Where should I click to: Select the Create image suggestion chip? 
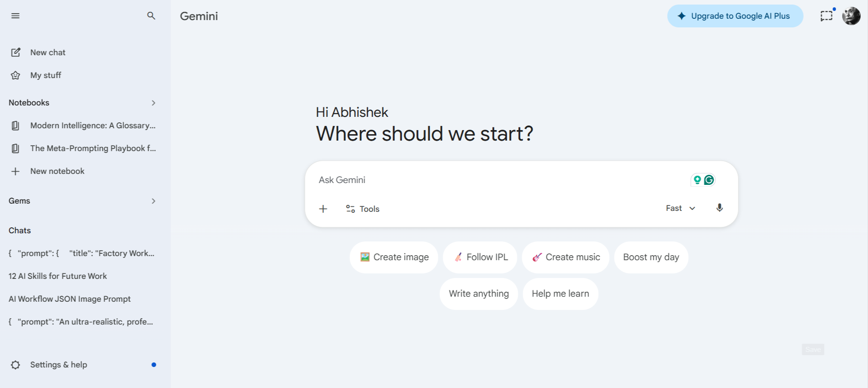394,257
